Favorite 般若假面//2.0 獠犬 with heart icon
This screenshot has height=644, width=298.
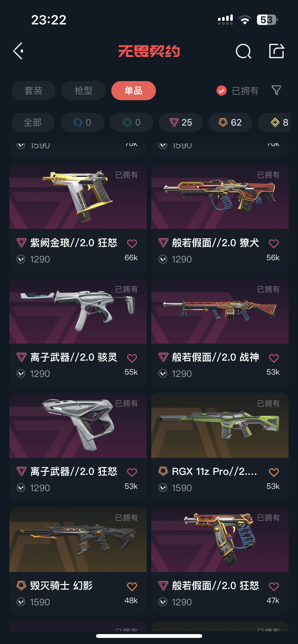pyautogui.click(x=274, y=244)
